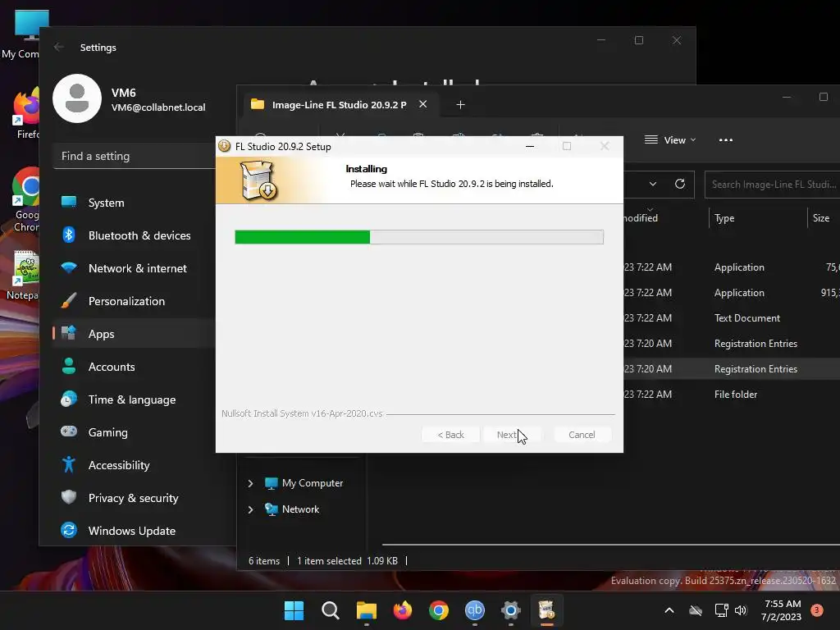
Task: Click the Time & language clock icon
Action: point(69,399)
